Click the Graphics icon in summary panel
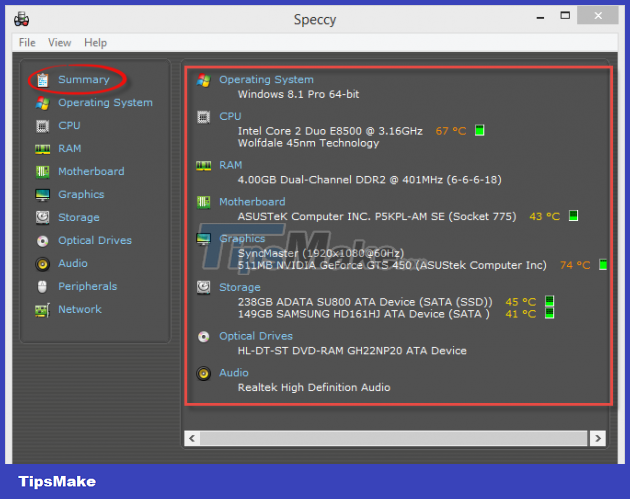 click(204, 239)
